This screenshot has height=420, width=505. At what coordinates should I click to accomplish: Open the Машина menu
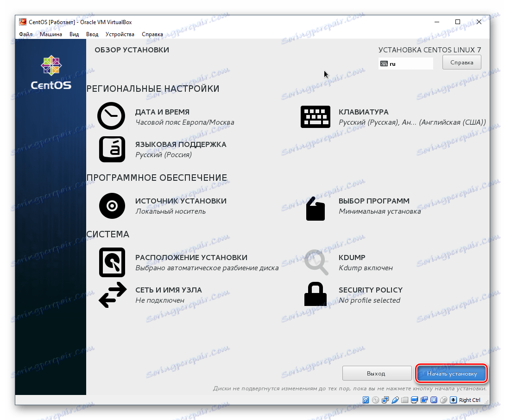(51, 34)
